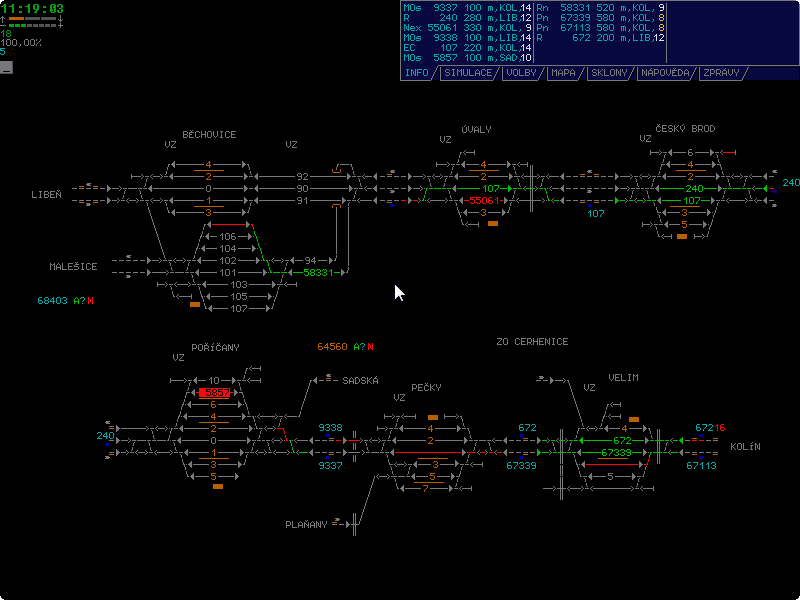Click the orange marker above Pečky track 4

tap(433, 417)
